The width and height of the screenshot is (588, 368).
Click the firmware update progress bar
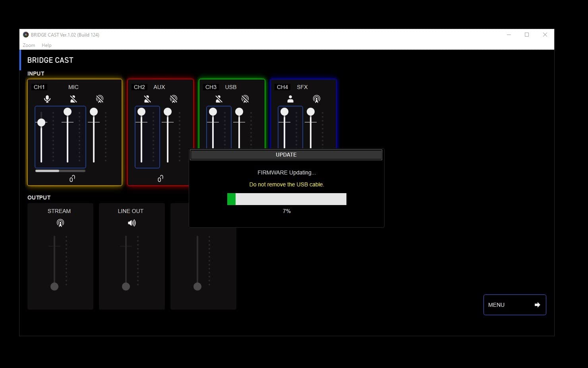click(286, 199)
